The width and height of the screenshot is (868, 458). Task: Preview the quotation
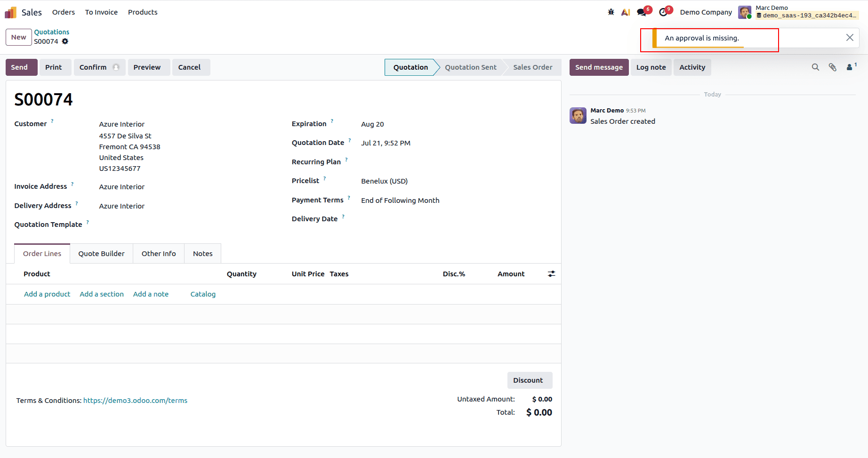(149, 67)
